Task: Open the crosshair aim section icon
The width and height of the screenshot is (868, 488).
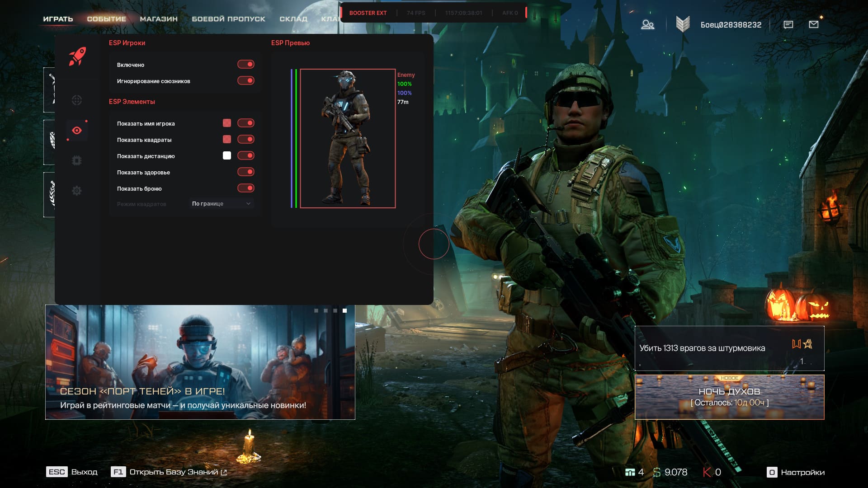Action: click(77, 100)
